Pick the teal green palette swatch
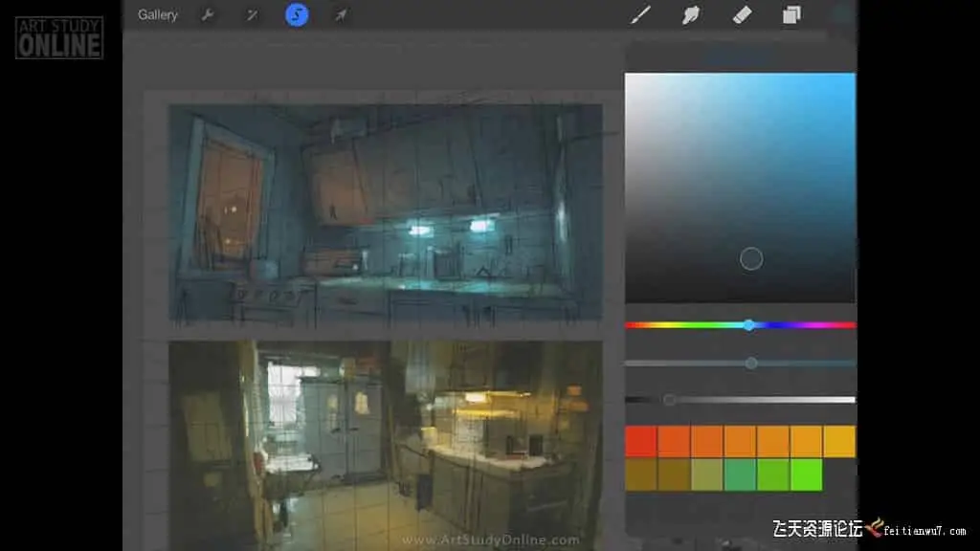 [740, 474]
